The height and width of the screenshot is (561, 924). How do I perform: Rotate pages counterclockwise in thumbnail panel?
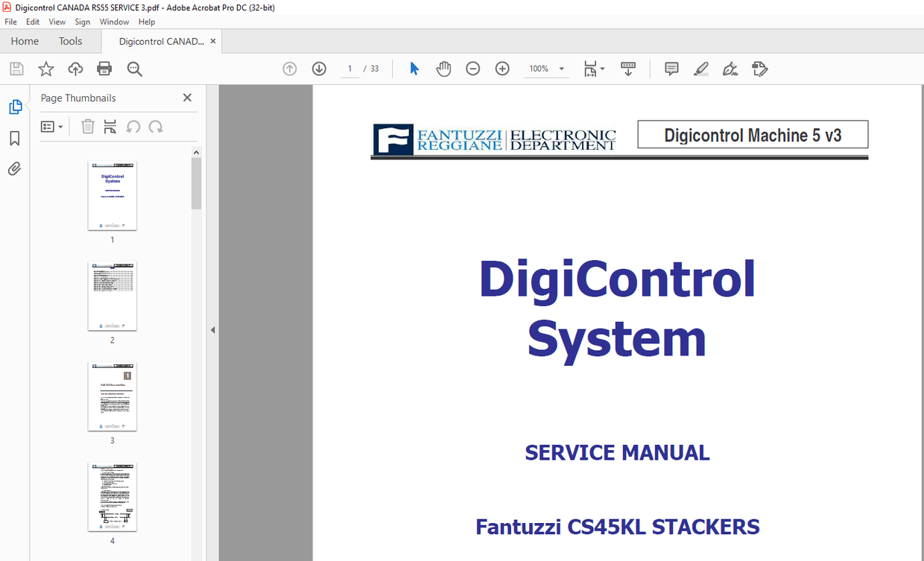(133, 127)
